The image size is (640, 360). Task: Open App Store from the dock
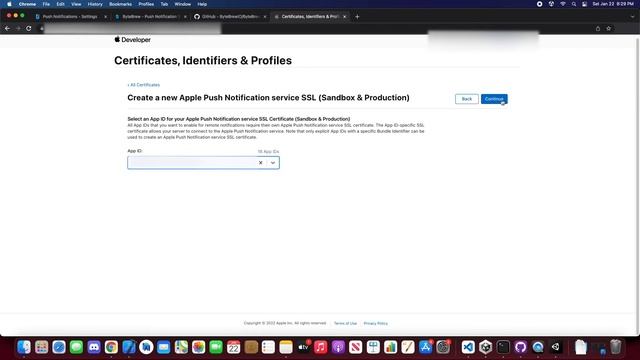click(x=425, y=347)
